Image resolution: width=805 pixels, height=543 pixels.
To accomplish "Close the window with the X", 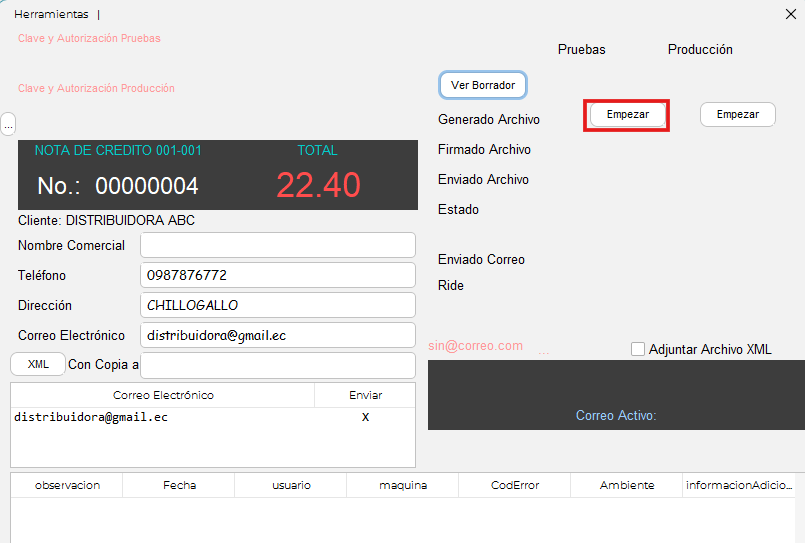I will point(790,14).
